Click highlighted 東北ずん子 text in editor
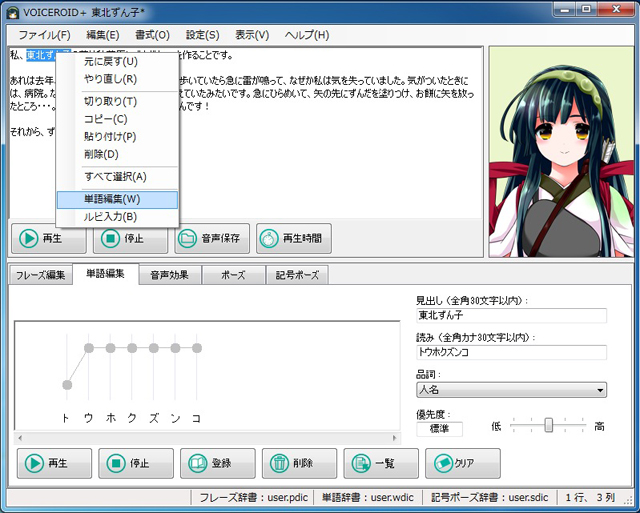 click(x=41, y=55)
